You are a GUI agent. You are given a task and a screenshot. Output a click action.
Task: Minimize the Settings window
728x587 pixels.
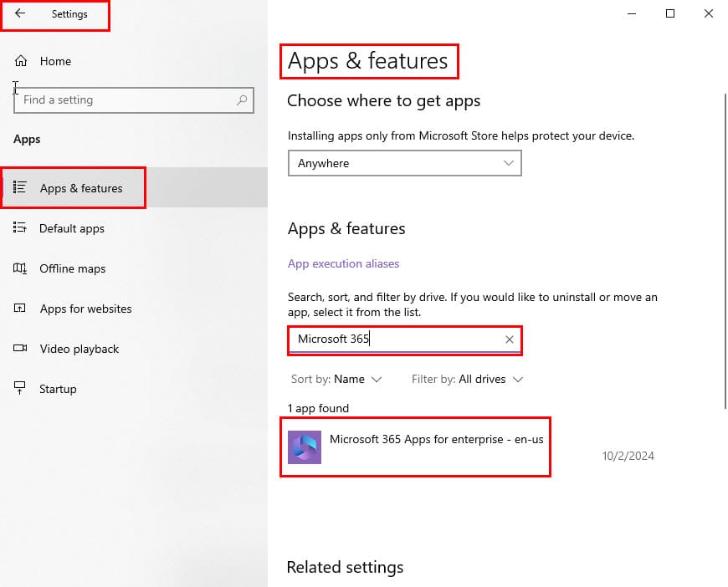632,13
